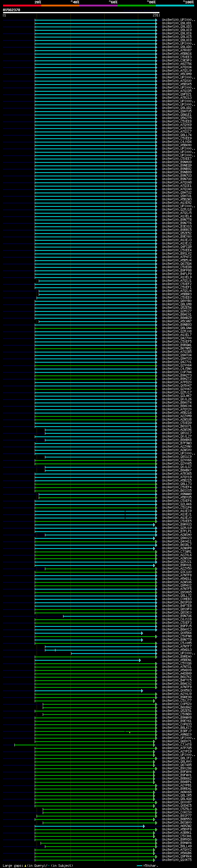197x868 pixels.
Task: Open hit UniRef100_Q08563
Action: coord(177,691)
